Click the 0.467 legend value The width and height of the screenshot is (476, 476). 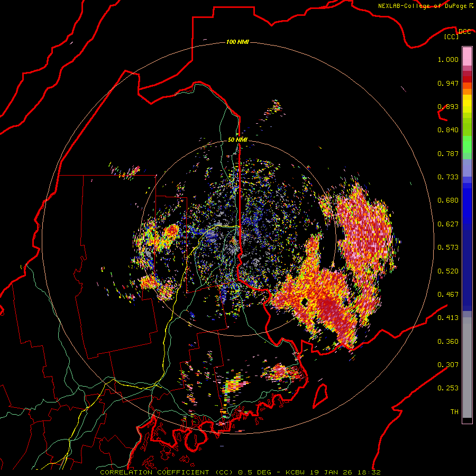pos(448,295)
